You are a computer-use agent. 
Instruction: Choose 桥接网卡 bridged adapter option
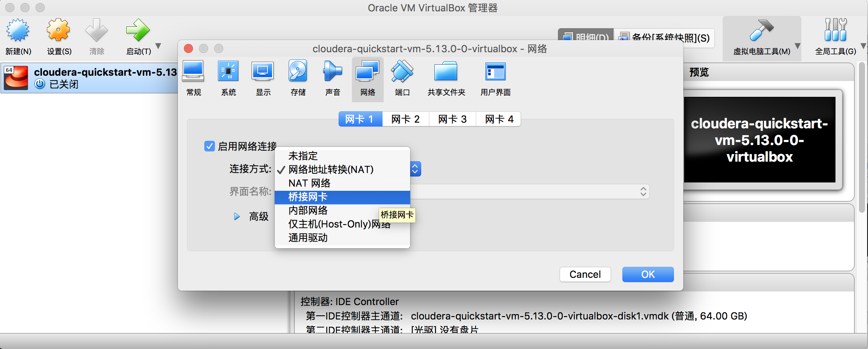[342, 197]
